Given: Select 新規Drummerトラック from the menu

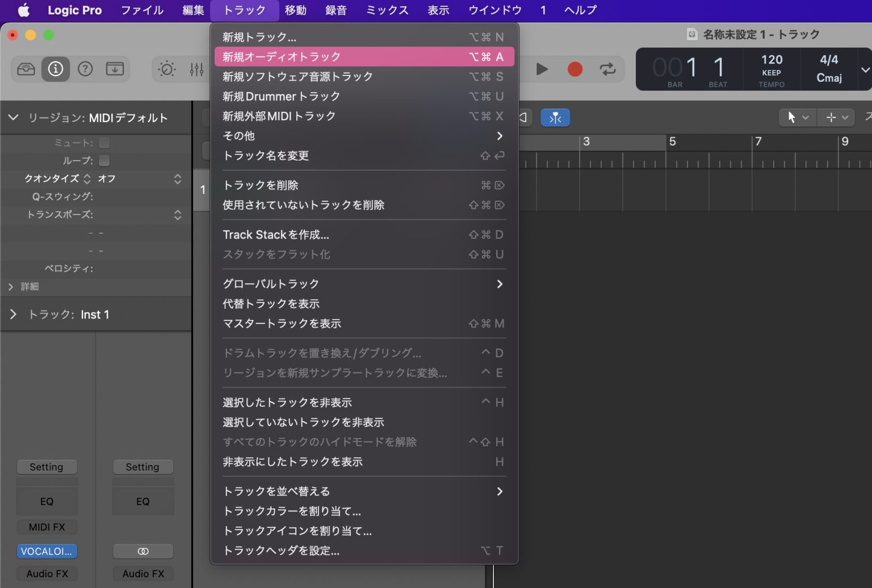Looking at the screenshot, I should point(281,96).
